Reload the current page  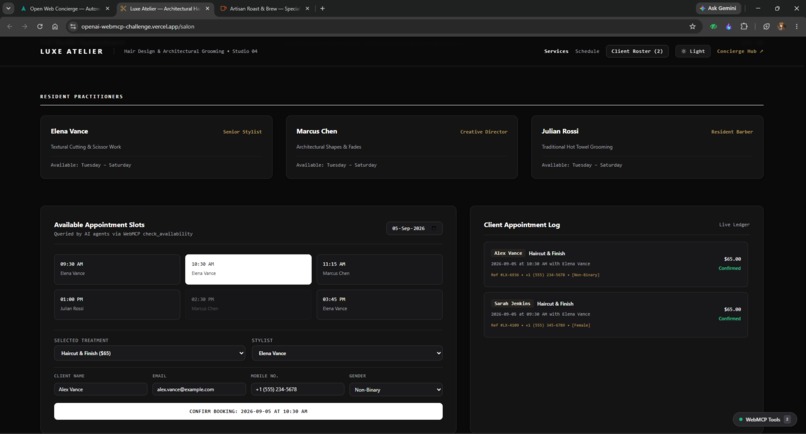[x=40, y=26]
